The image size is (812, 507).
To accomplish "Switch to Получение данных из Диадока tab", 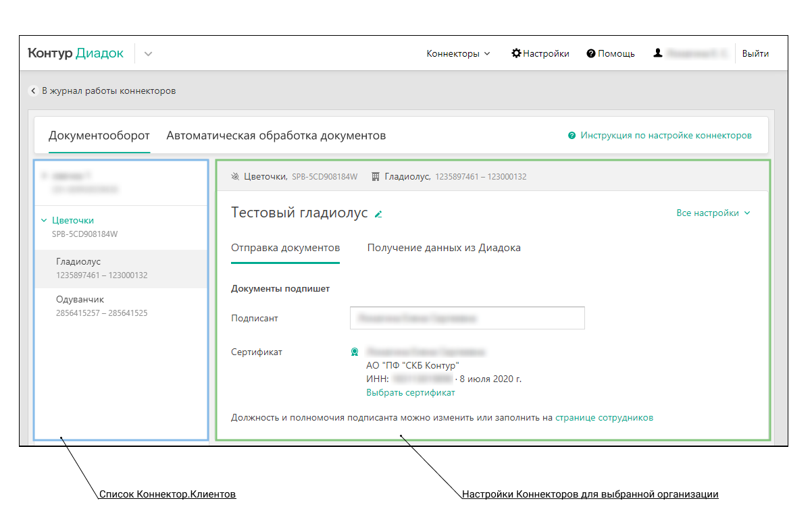I will 444,248.
